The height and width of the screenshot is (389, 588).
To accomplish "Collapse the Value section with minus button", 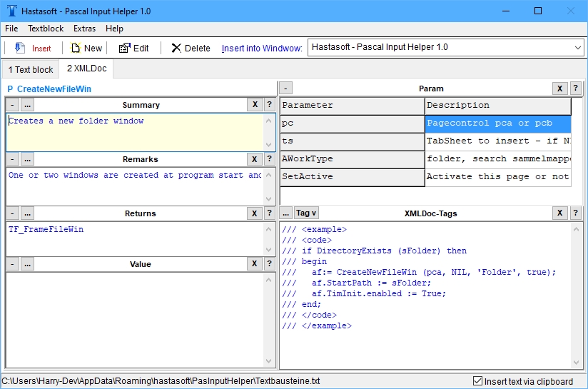I will [x=12, y=263].
